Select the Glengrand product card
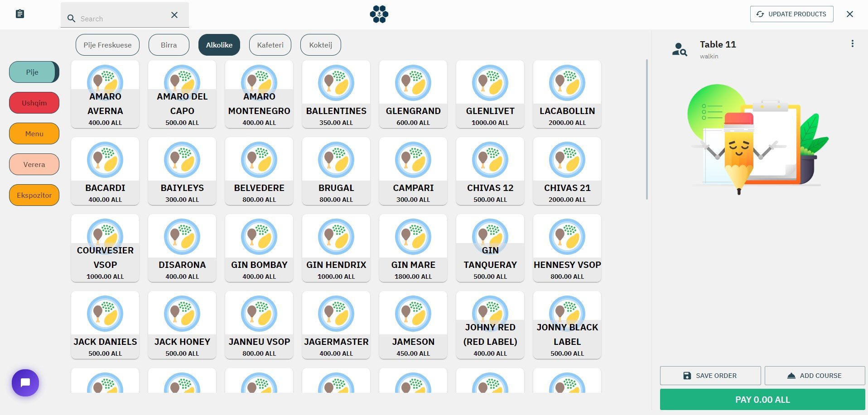 pyautogui.click(x=413, y=94)
